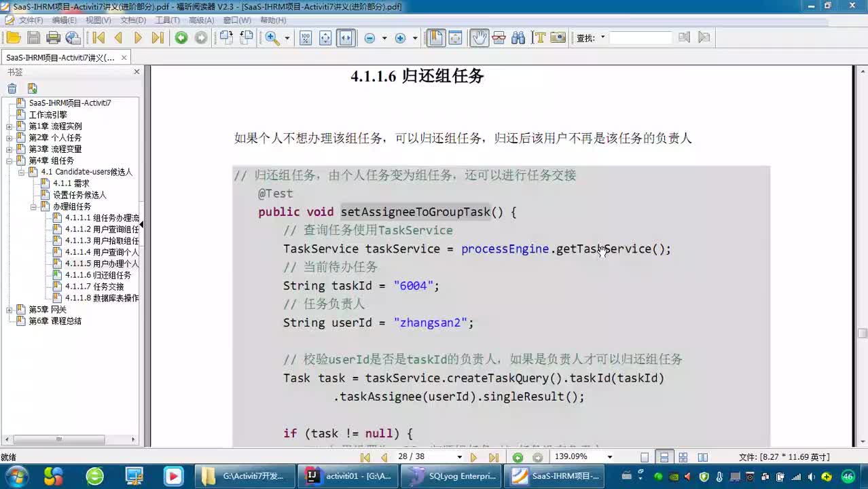Image resolution: width=868 pixels, height=489 pixels.
Task: Click the vertical document scrollbar thumb
Action: (862, 333)
